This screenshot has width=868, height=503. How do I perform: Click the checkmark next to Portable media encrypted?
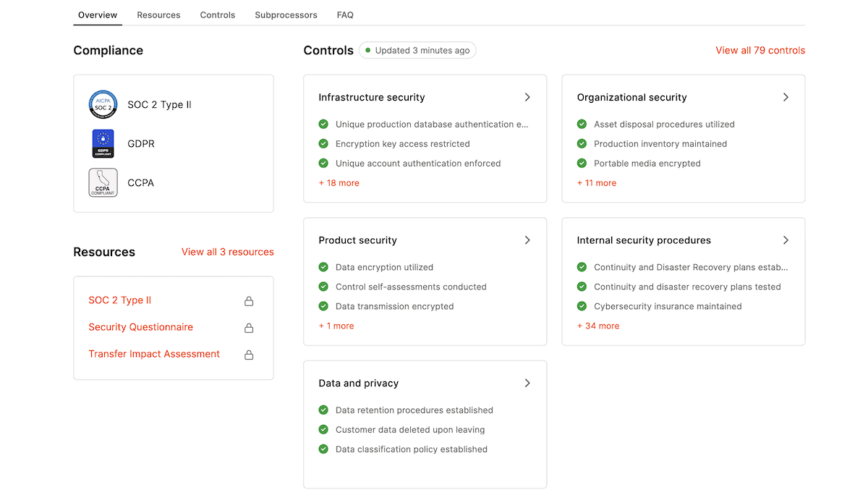pyautogui.click(x=582, y=163)
